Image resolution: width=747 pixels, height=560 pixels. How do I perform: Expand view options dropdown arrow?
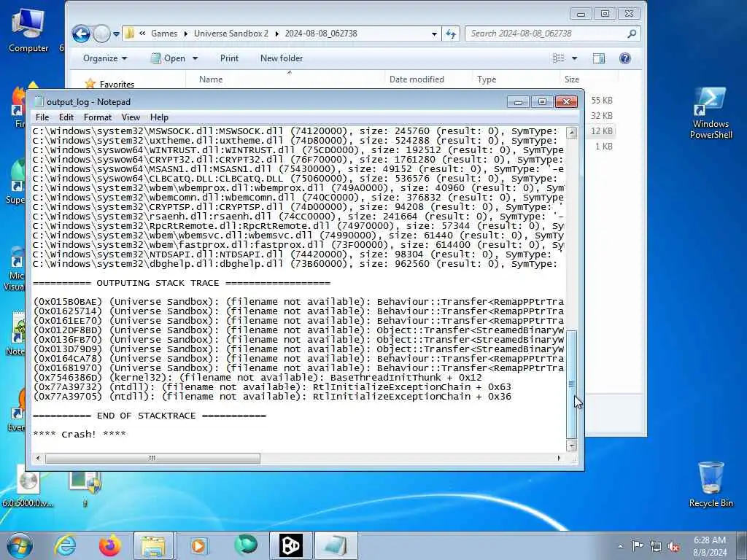[x=575, y=58]
